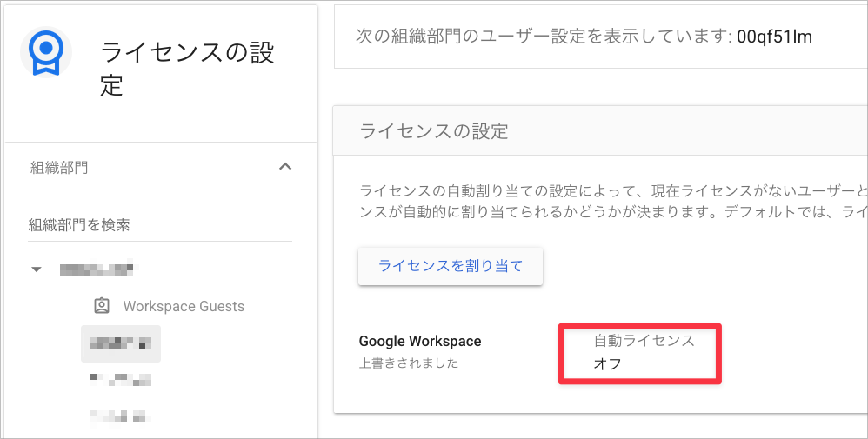Click the Google Workspace product label
Image resolution: width=868 pixels, height=439 pixels.
point(420,341)
